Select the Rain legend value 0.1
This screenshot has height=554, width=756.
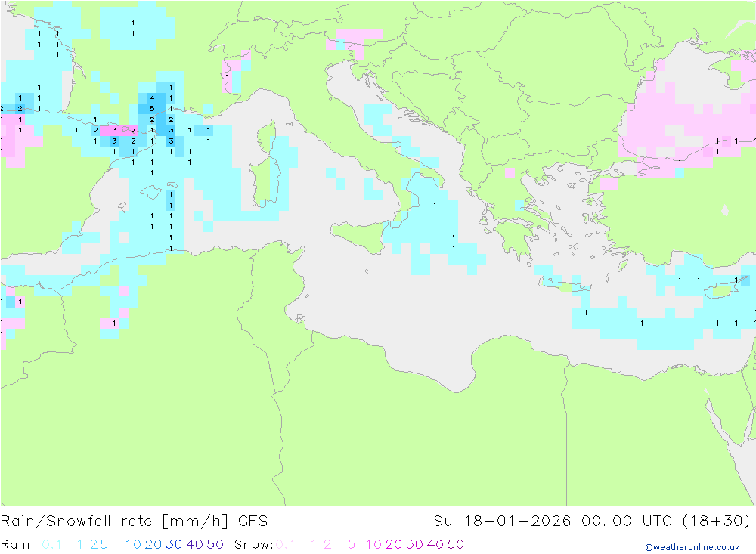51,544
